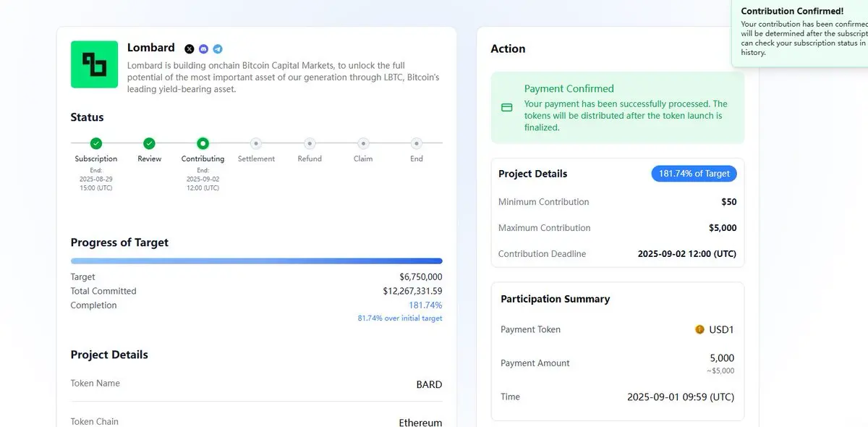
Task: Click the 'Ethereum' token chain value
Action: coord(420,423)
